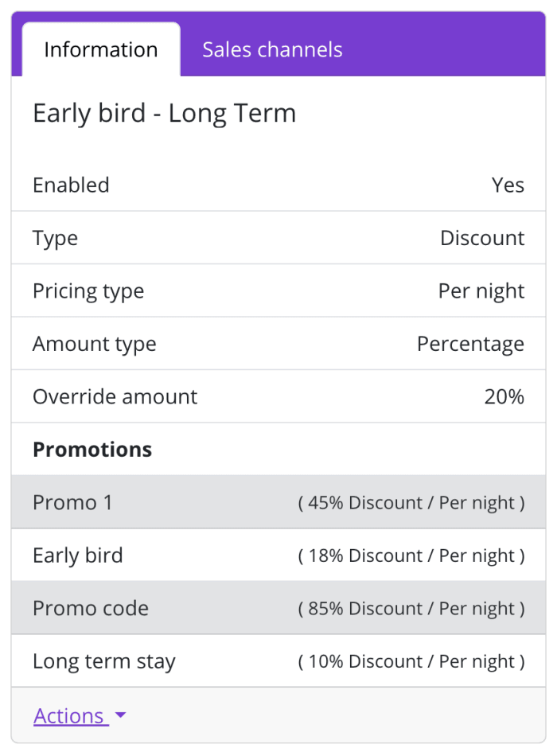The height and width of the screenshot is (756, 557).
Task: Open the Actions dropdown link
Action: point(69,715)
